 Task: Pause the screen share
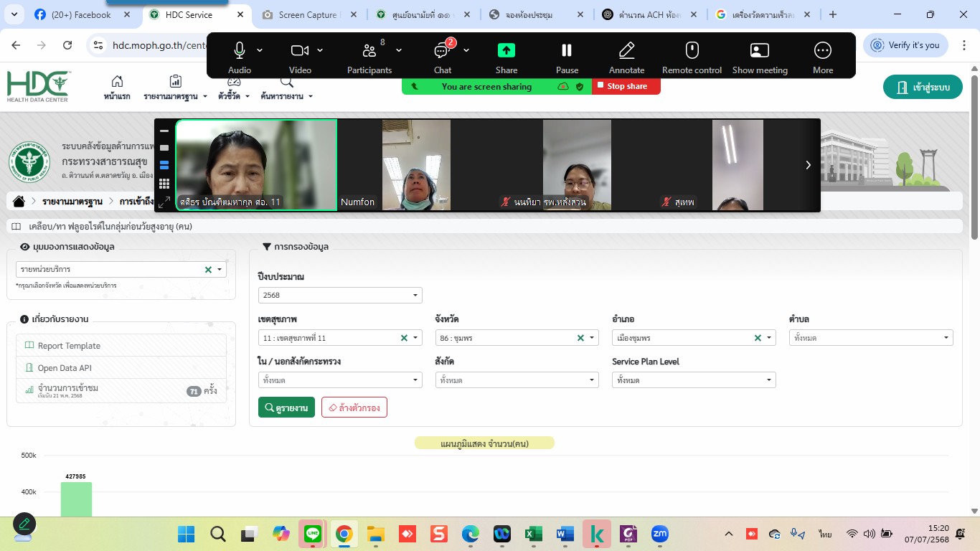(x=567, y=51)
